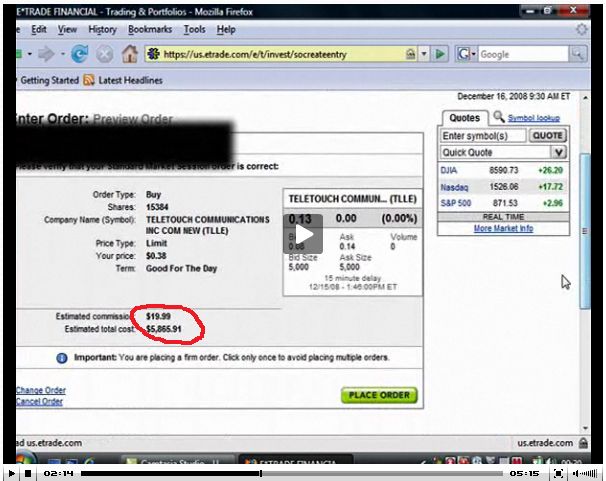This screenshot has height=481, width=606.
Task: Click the estimated commission $19.99
Action: (x=158, y=316)
